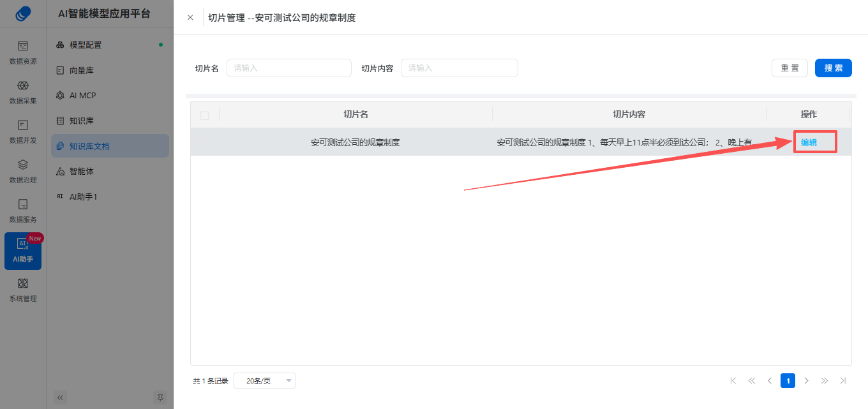Close the 切片管理 drawer

(190, 17)
